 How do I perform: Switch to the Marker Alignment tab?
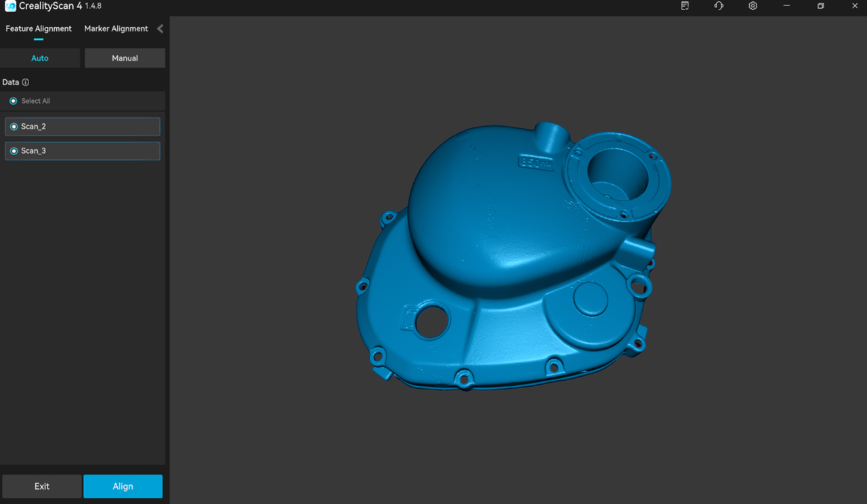[116, 28]
